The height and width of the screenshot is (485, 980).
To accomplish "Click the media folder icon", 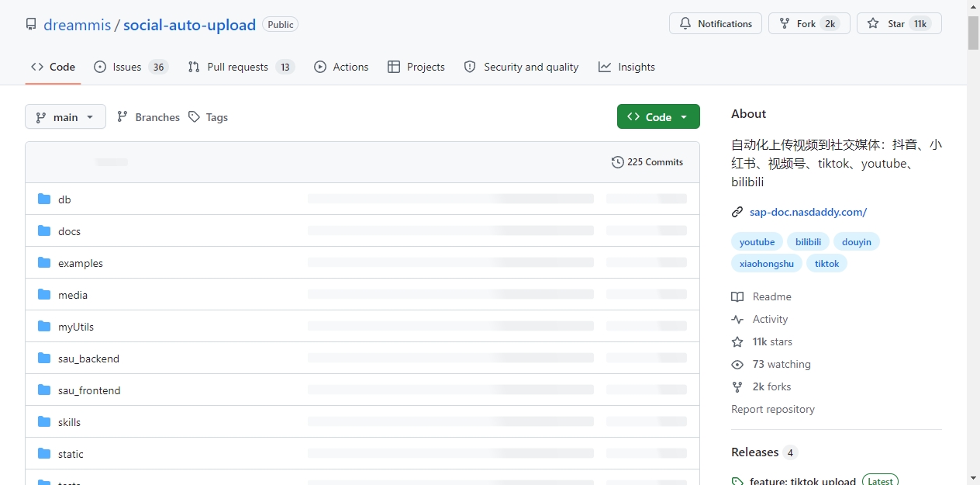I will [x=44, y=295].
